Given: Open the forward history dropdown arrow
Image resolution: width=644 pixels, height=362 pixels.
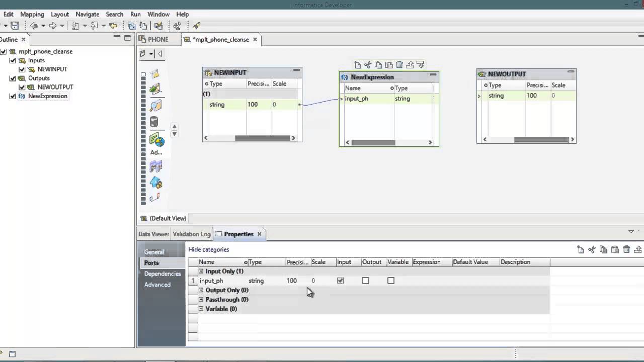Looking at the screenshot, I should pos(62,26).
